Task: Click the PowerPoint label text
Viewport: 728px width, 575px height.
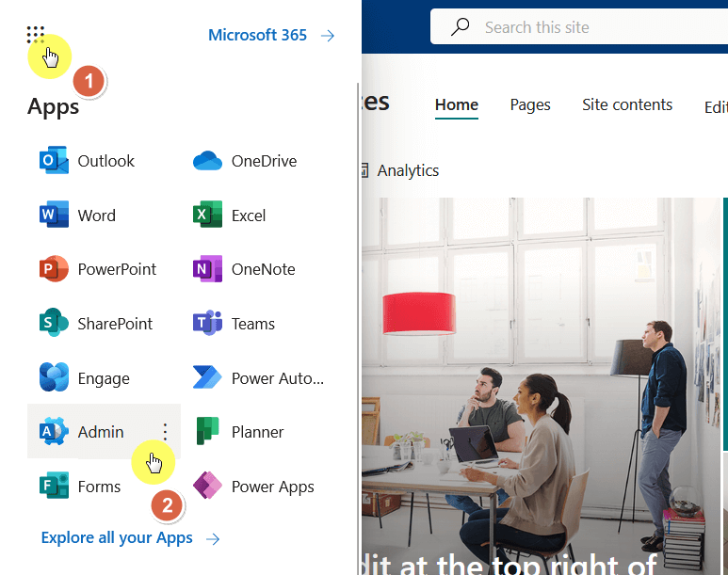Action: click(x=117, y=269)
